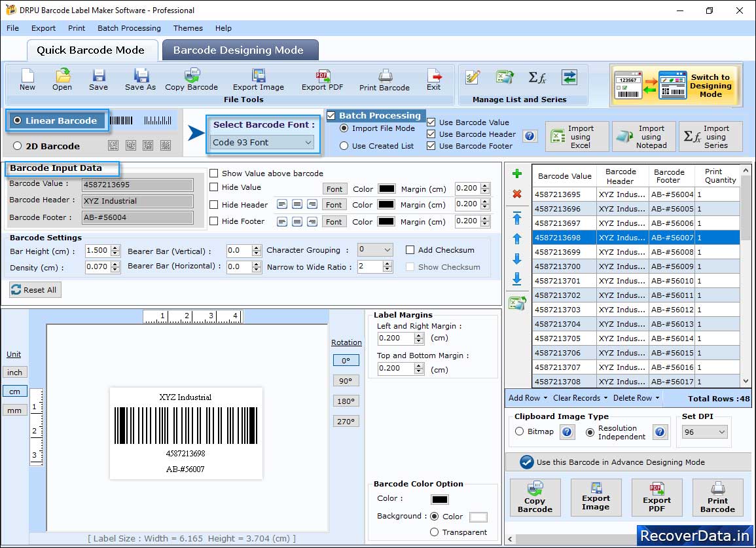Click the move row down arrow icon
Viewport: 756px width, 548px height.
517,259
